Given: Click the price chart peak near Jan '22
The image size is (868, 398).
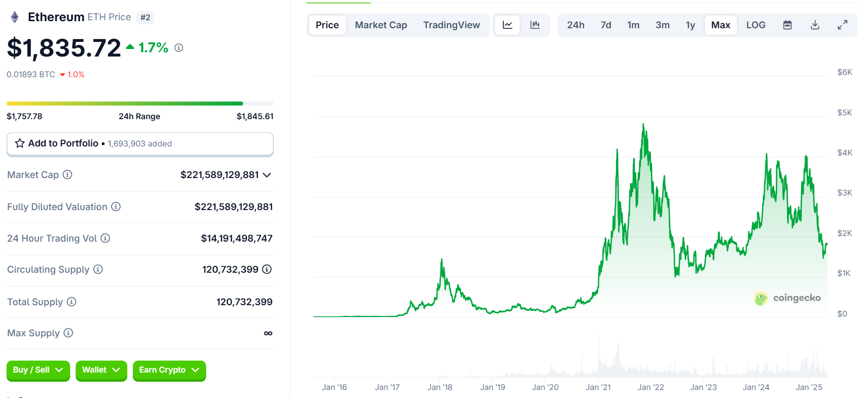Looking at the screenshot, I should coord(643,125).
